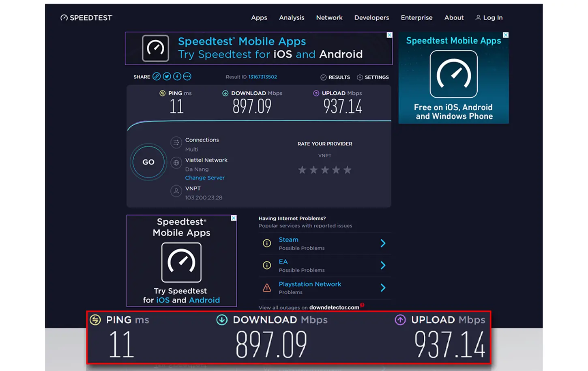The image size is (588, 371).
Task: Open the Settings page
Action: tap(373, 77)
